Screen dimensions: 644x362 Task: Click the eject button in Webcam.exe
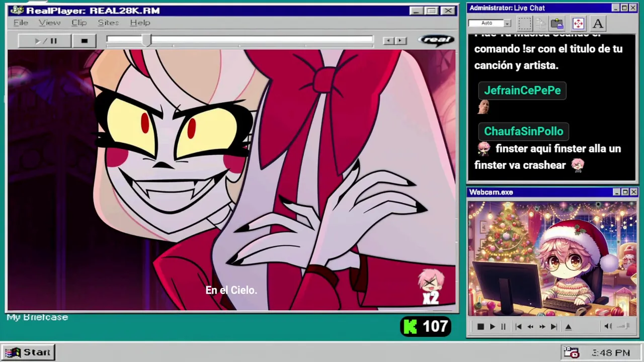(569, 327)
